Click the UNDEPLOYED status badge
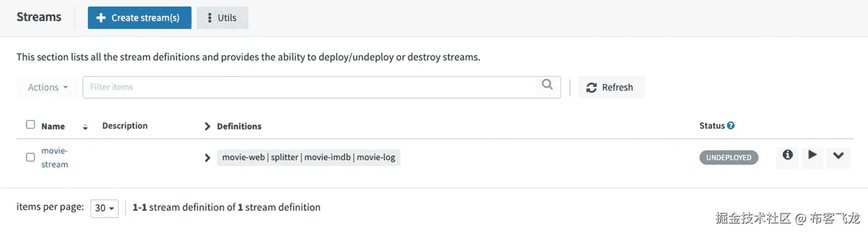868x233 pixels. pos(729,157)
